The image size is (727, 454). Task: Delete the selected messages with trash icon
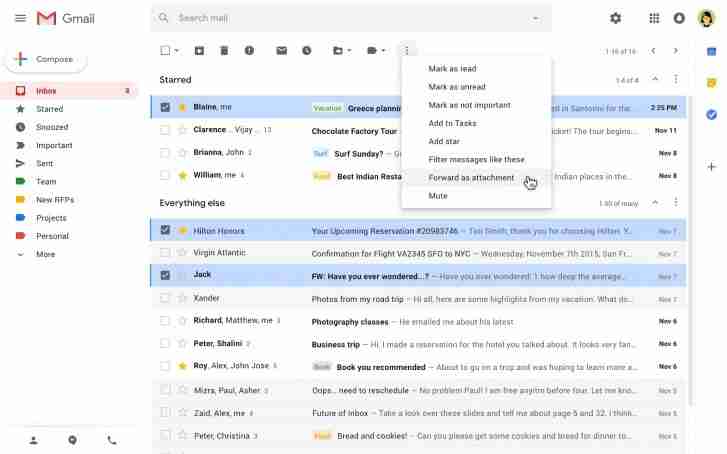[224, 51]
